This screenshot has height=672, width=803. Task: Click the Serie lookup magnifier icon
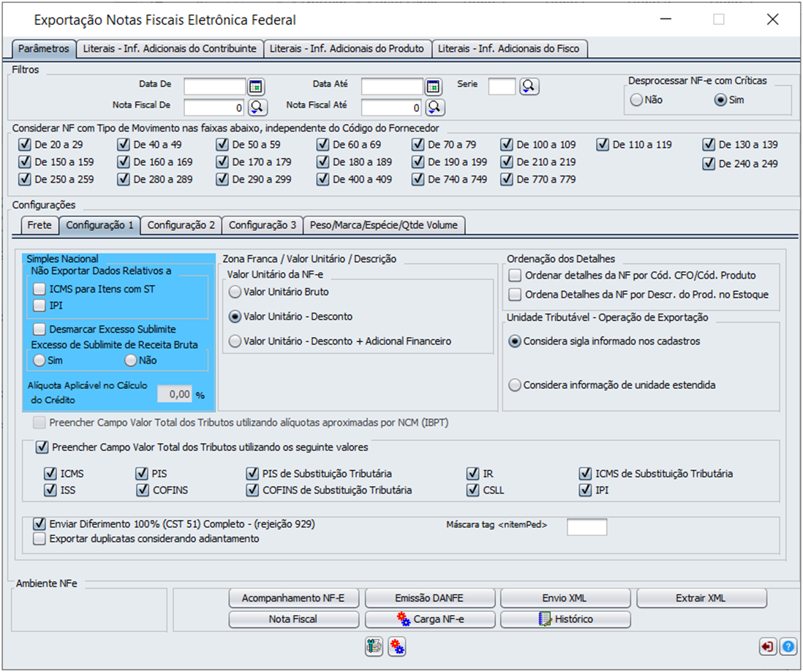tap(529, 86)
